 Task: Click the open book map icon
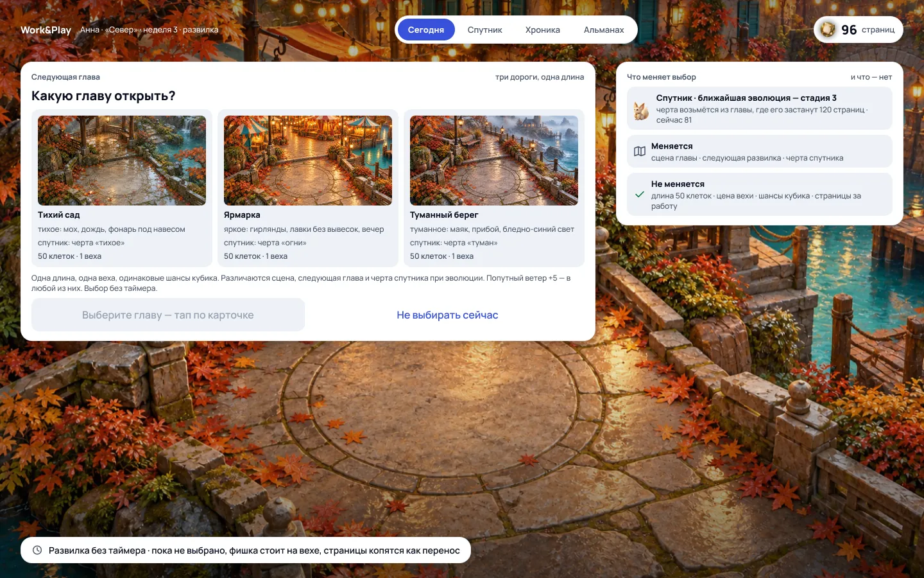(640, 152)
